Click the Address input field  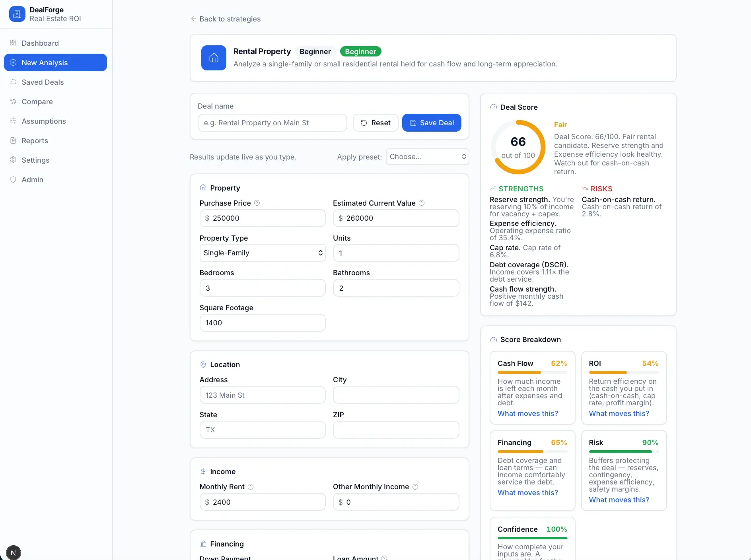point(263,395)
